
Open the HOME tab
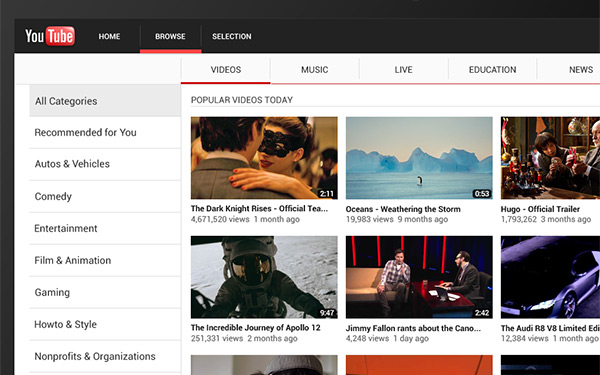[109, 36]
